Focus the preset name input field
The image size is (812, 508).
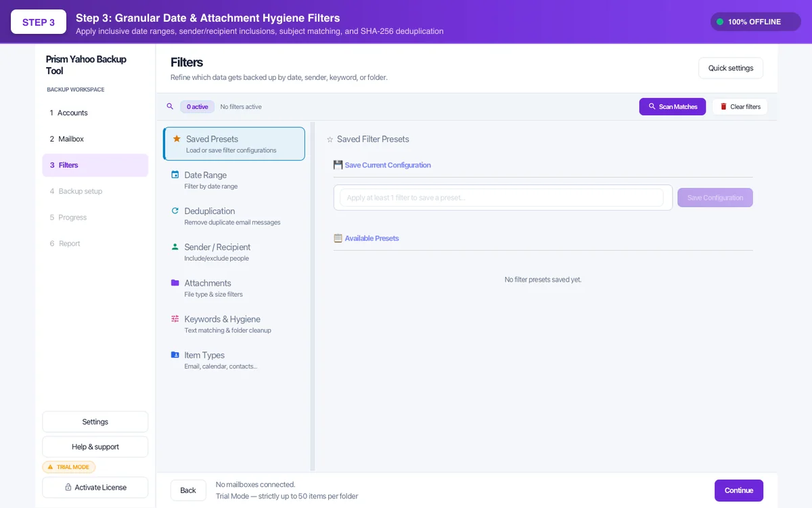501,198
